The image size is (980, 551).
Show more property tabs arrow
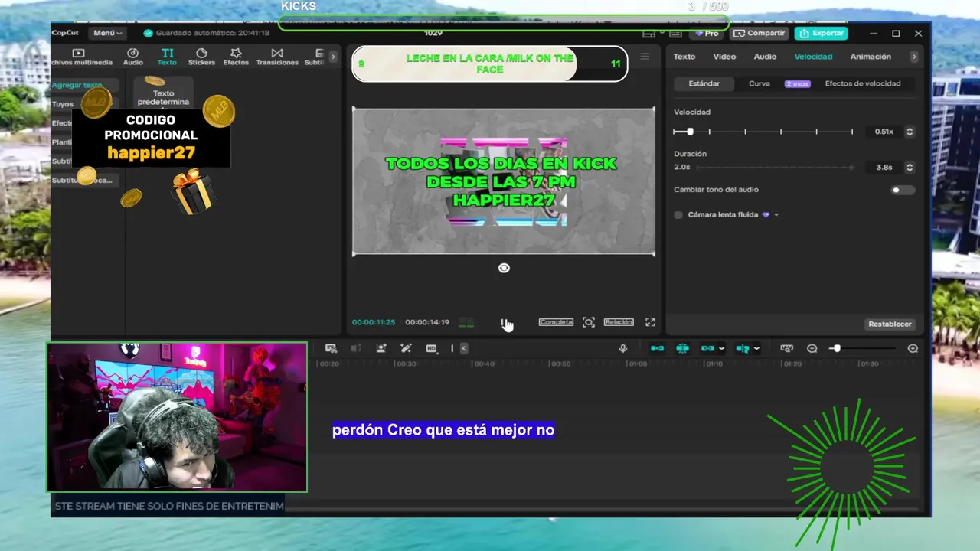(913, 57)
